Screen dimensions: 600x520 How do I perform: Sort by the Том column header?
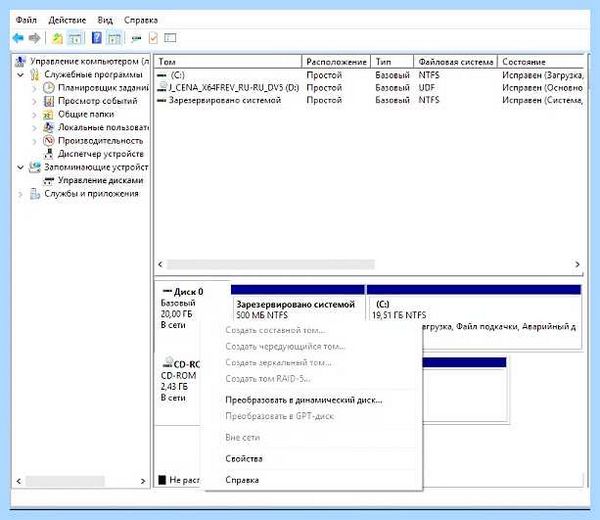point(228,61)
